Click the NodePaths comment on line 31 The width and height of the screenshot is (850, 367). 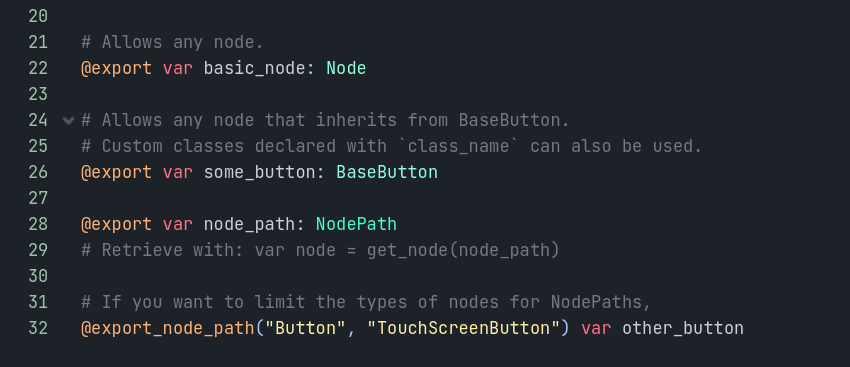tap(366, 302)
